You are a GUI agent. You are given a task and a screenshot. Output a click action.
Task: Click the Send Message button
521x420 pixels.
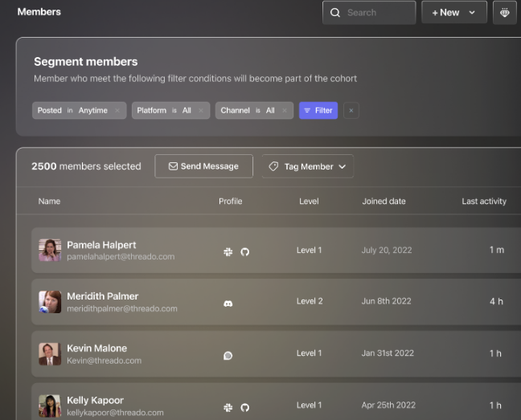pyautogui.click(x=203, y=166)
